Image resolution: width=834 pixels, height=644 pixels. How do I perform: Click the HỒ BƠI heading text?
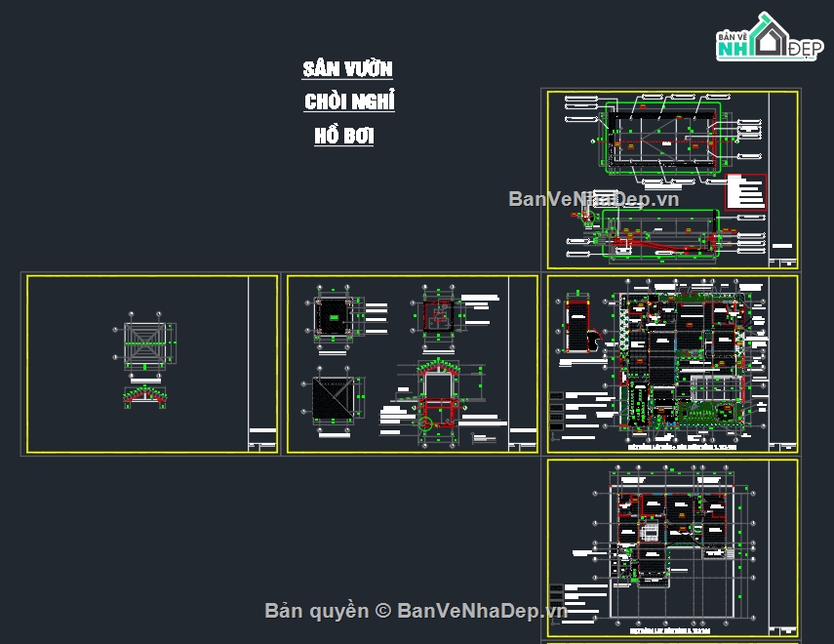(x=344, y=136)
